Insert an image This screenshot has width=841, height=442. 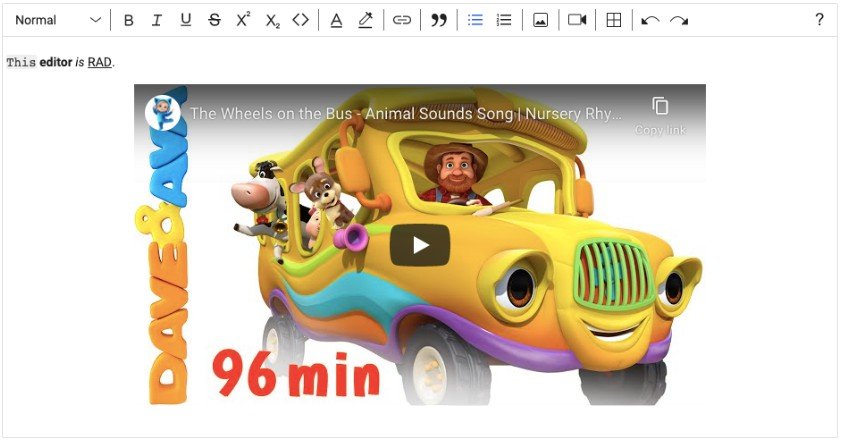(540, 20)
